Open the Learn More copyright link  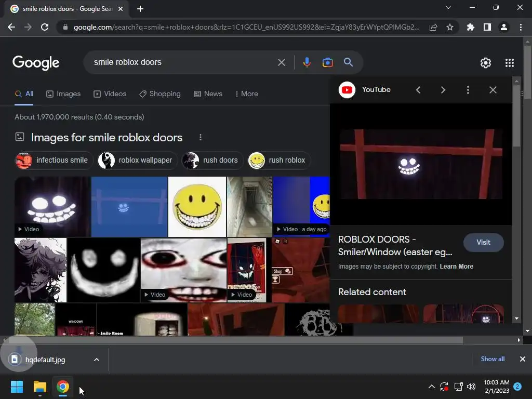pos(456,267)
